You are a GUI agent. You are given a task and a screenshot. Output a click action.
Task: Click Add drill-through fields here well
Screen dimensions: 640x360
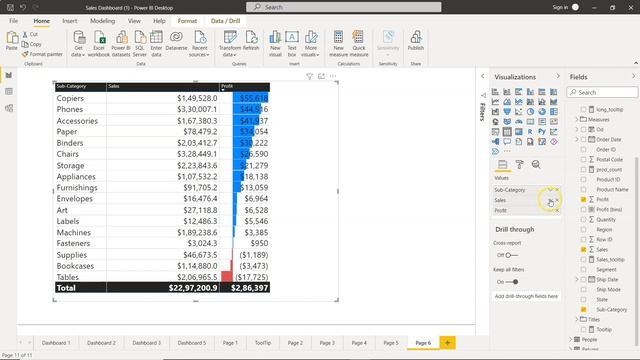[x=526, y=296]
